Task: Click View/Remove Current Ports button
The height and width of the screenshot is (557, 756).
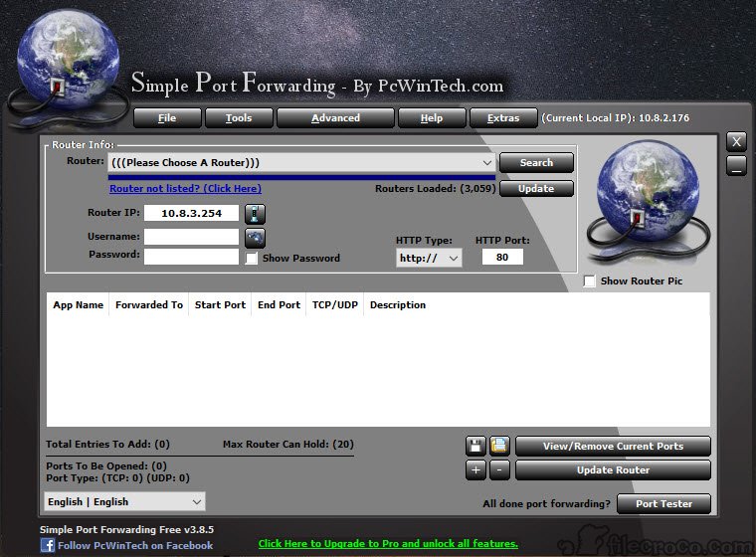Action: pyautogui.click(x=613, y=446)
